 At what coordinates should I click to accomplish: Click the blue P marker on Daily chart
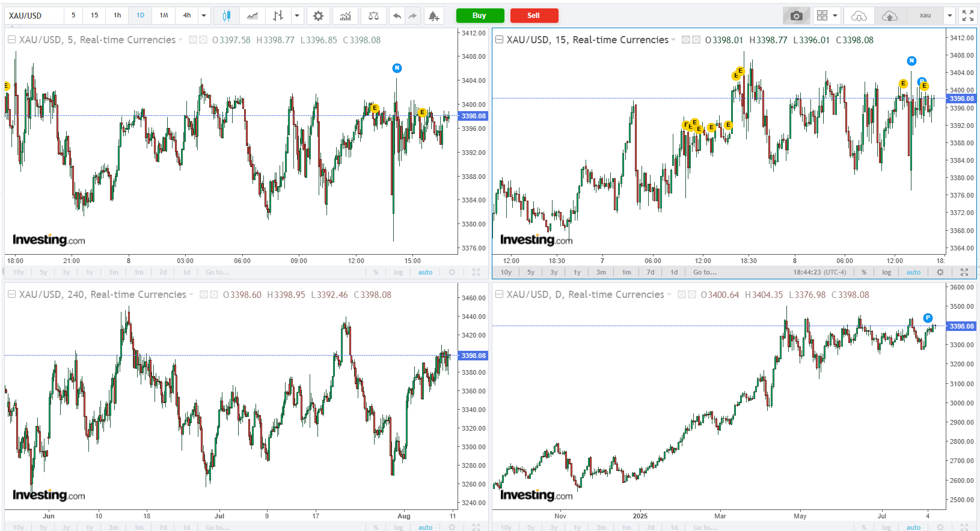928,318
